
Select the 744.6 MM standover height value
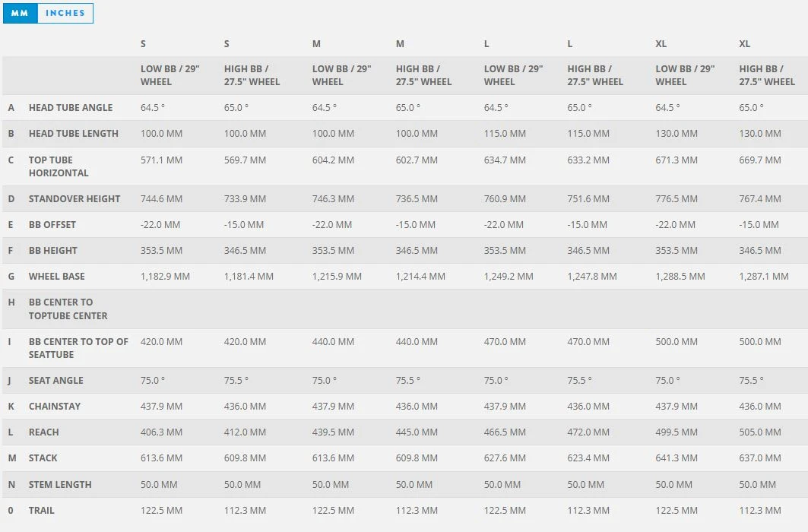click(x=162, y=199)
